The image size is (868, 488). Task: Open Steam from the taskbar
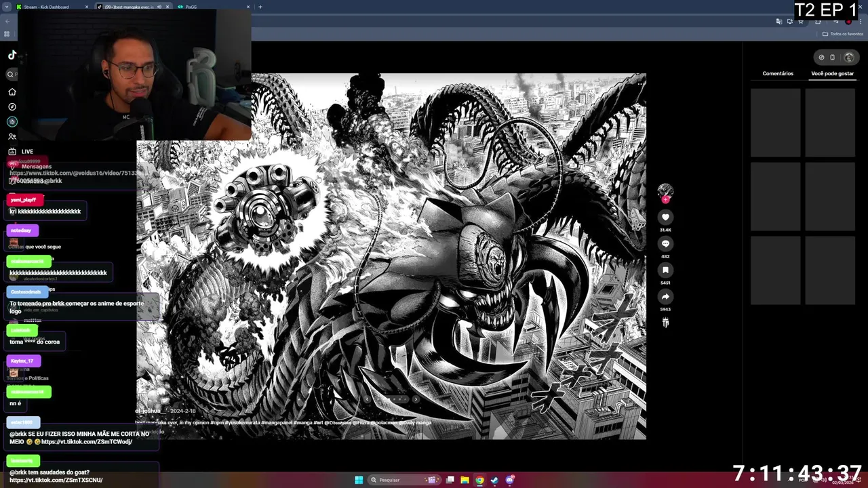point(494,480)
